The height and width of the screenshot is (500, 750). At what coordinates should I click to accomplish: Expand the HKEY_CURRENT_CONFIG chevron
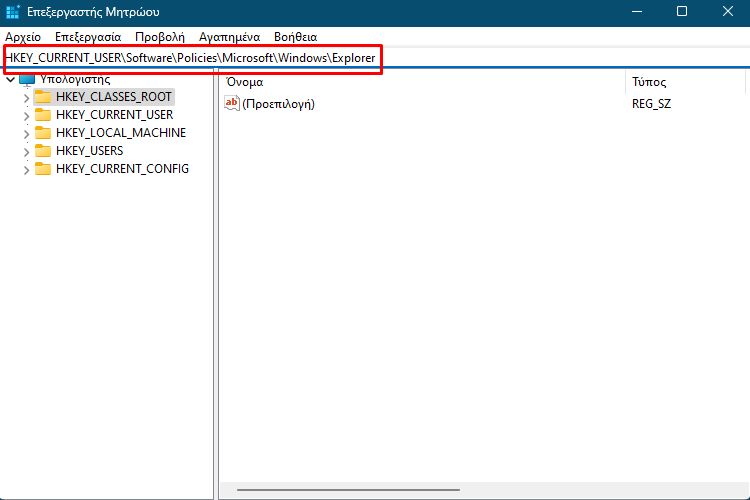point(26,170)
